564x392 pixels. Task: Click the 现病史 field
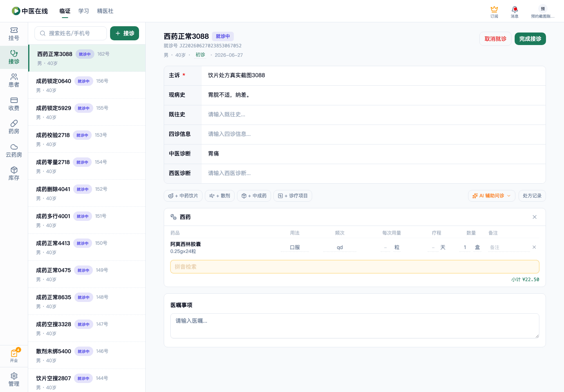coord(374,95)
